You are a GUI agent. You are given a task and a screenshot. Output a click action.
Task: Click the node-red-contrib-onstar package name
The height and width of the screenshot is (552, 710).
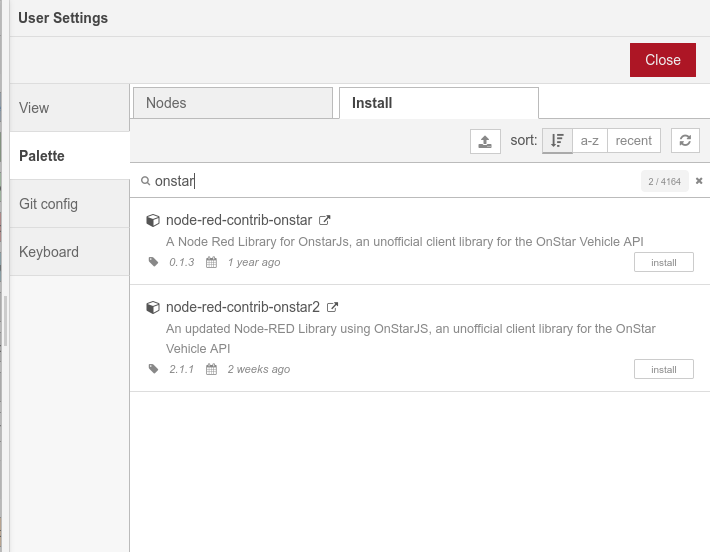coord(239,220)
